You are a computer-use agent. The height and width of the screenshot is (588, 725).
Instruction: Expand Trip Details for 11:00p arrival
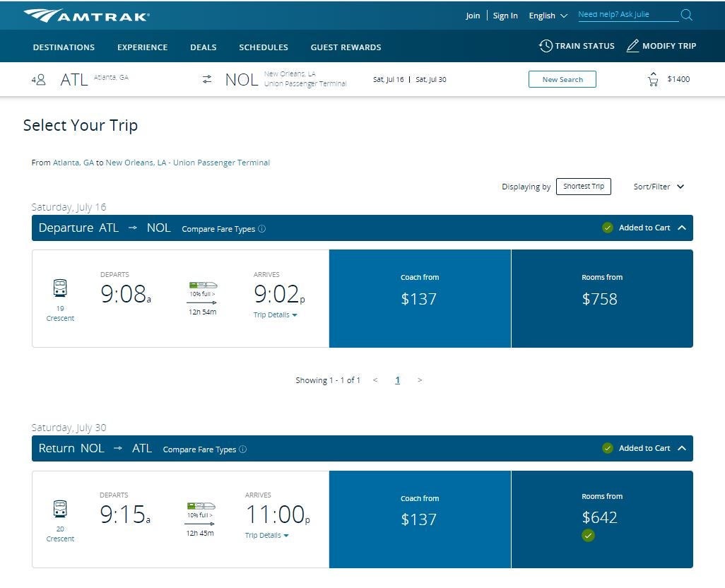pyautogui.click(x=267, y=535)
